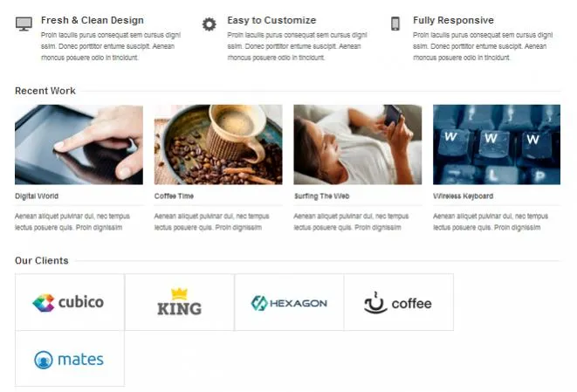Screen dimensions: 577x392
Task: Click the coffee client logo
Action: (x=399, y=302)
